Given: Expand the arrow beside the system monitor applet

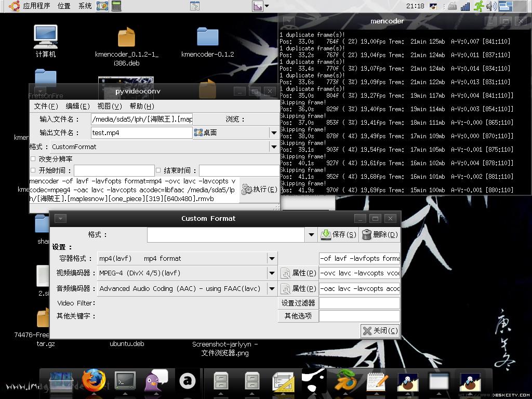Looking at the screenshot, I should [x=267, y=6].
